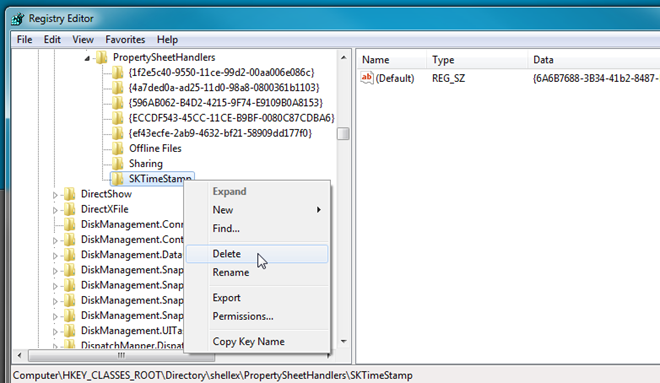Screen dimensions: 660x383
Task: Open the Favorites menu
Action: tap(125, 40)
